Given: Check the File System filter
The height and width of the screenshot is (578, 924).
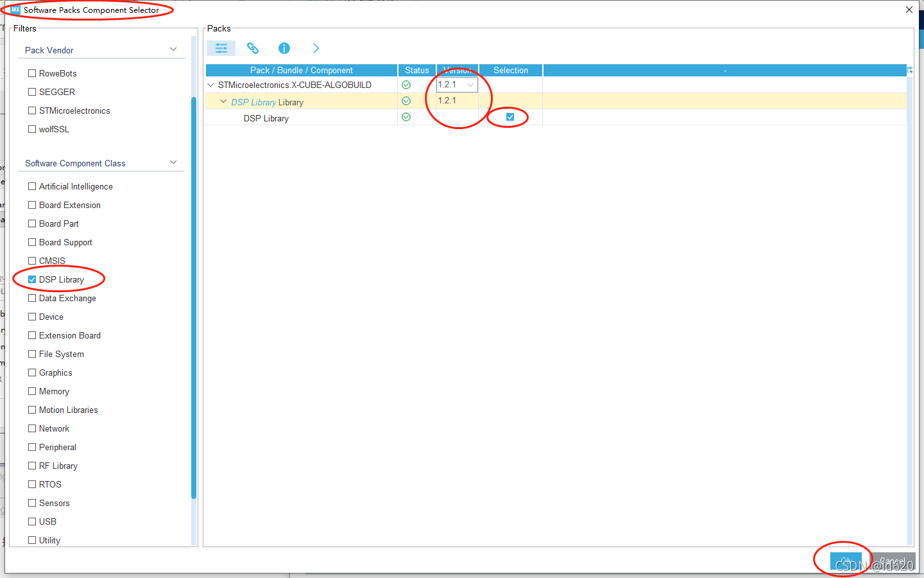Looking at the screenshot, I should [32, 354].
